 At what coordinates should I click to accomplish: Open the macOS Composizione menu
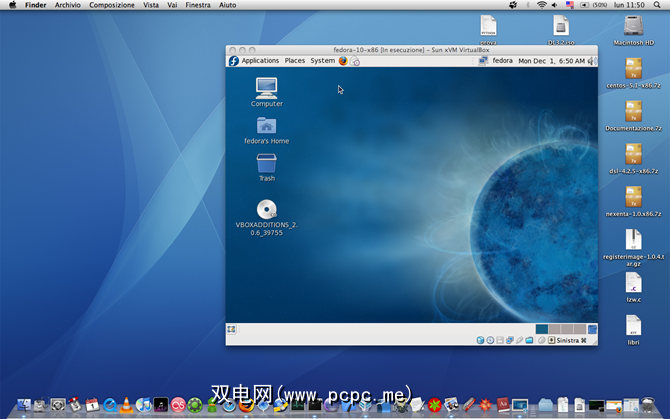pyautogui.click(x=111, y=5)
